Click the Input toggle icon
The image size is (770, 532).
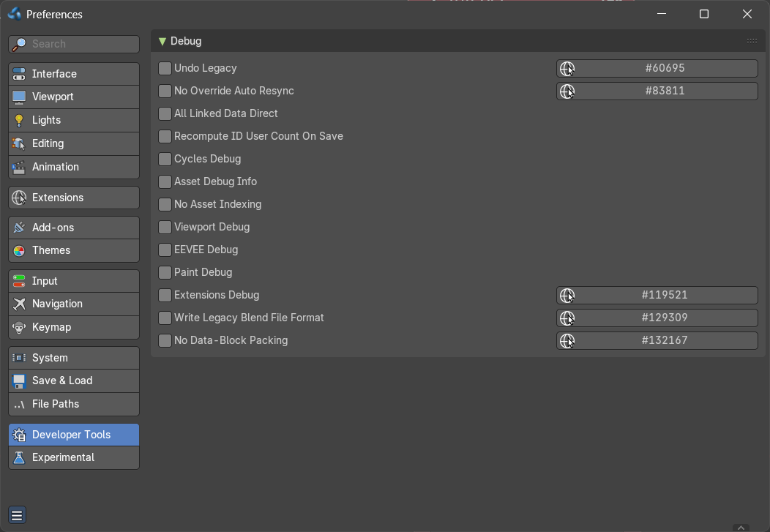click(19, 281)
